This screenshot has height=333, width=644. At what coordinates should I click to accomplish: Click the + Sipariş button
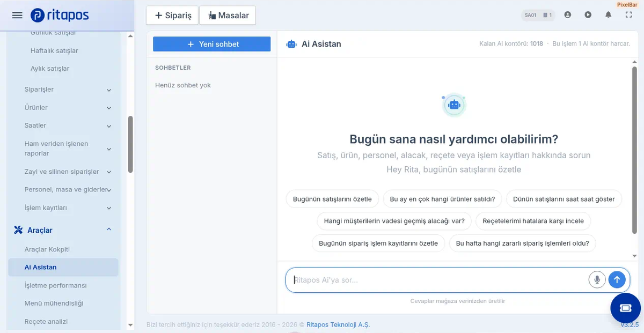[x=172, y=16]
